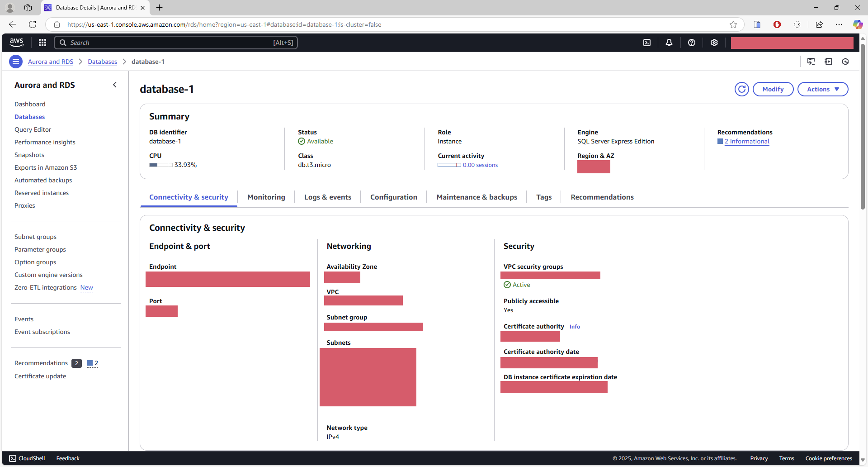Open Certificate authority Info link
This screenshot has height=467, width=868.
pos(575,327)
